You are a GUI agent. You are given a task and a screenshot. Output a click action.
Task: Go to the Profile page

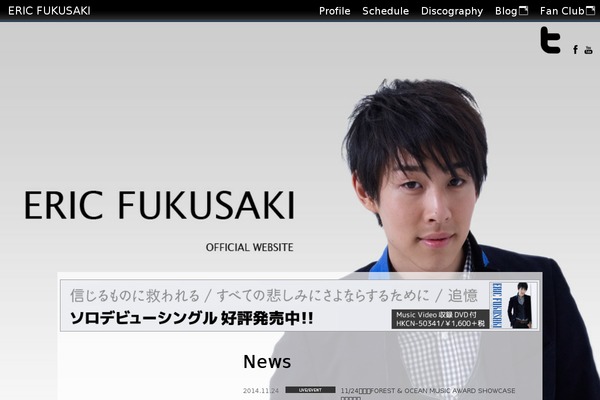click(x=334, y=11)
